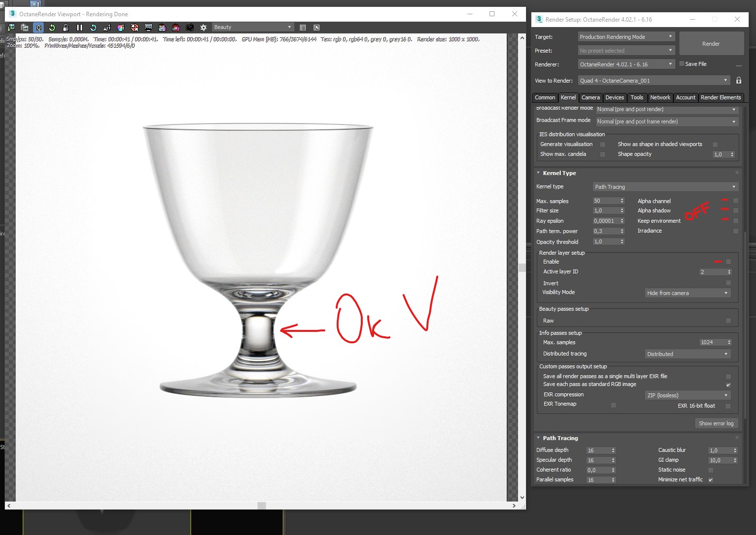This screenshot has width=756, height=535.
Task: Switch to the Camera tab
Action: tap(590, 97)
